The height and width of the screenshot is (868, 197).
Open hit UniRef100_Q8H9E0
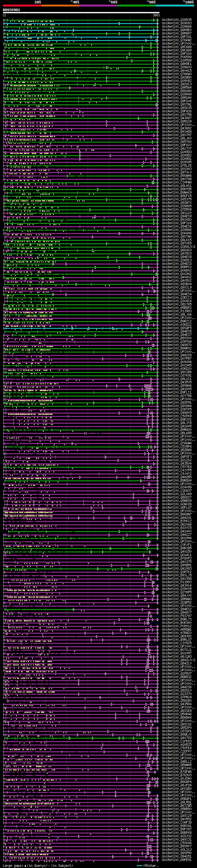pos(177,30)
